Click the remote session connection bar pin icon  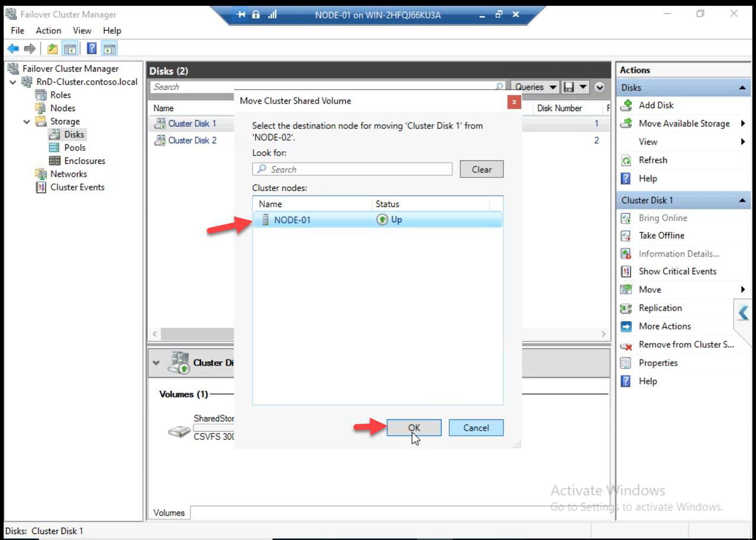[x=241, y=14]
